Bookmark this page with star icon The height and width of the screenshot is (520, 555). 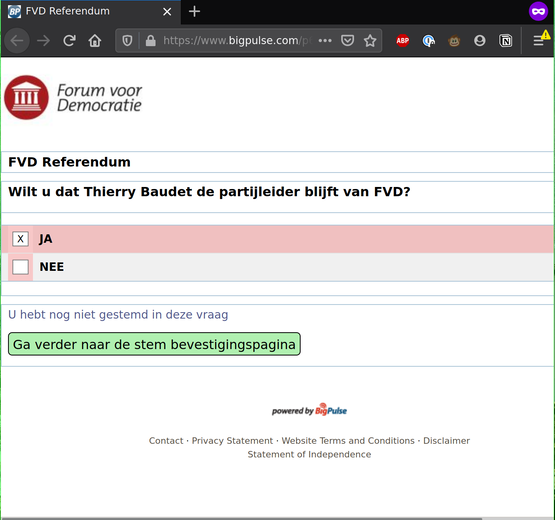(x=370, y=41)
